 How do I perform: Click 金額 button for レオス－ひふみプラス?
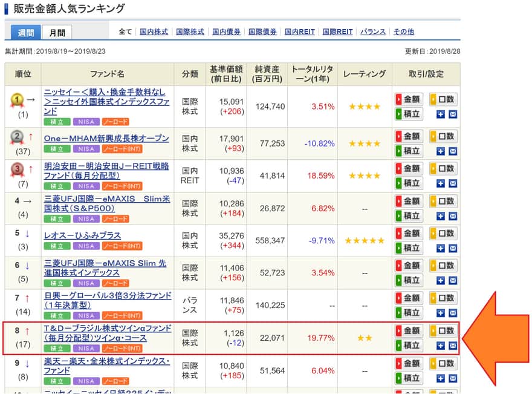(409, 234)
